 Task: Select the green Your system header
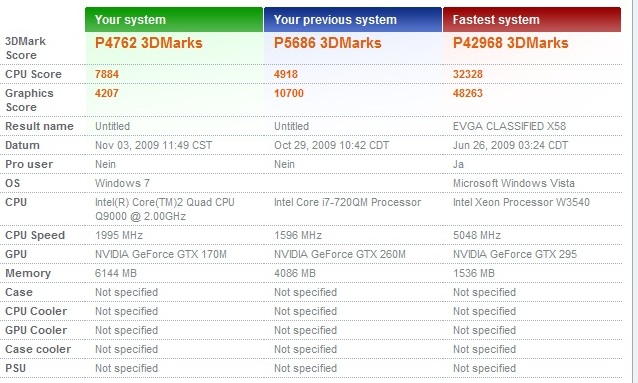(x=174, y=20)
